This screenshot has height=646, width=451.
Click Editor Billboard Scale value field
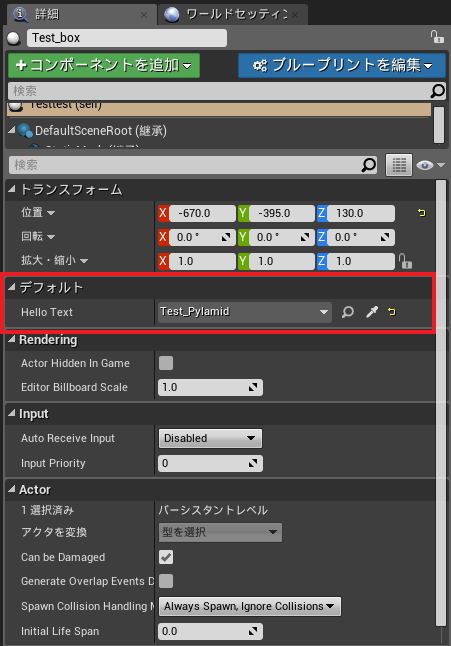[210, 387]
